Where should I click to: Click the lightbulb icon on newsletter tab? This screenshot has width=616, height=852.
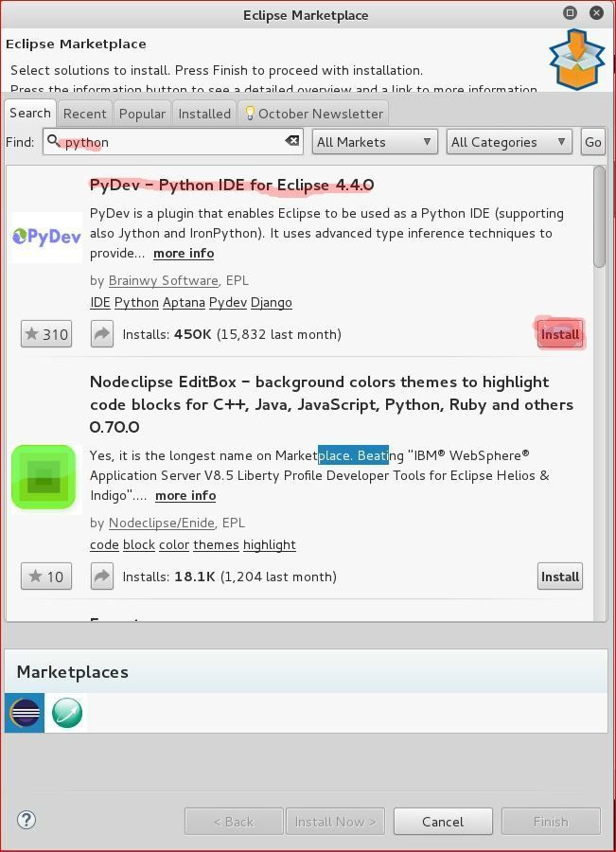coord(250,113)
